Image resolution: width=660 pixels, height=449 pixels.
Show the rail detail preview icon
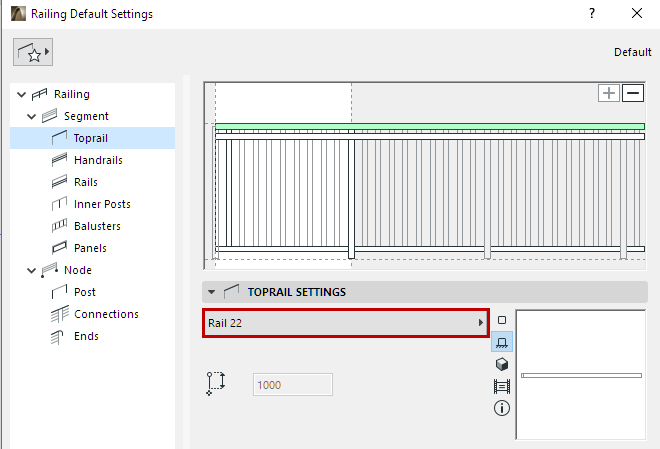click(x=502, y=386)
